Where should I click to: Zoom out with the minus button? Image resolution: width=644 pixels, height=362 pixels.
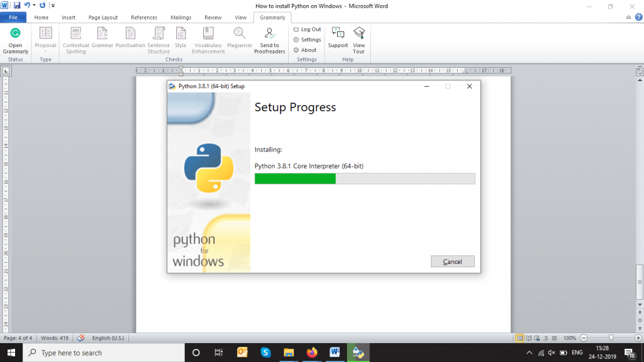(584, 338)
